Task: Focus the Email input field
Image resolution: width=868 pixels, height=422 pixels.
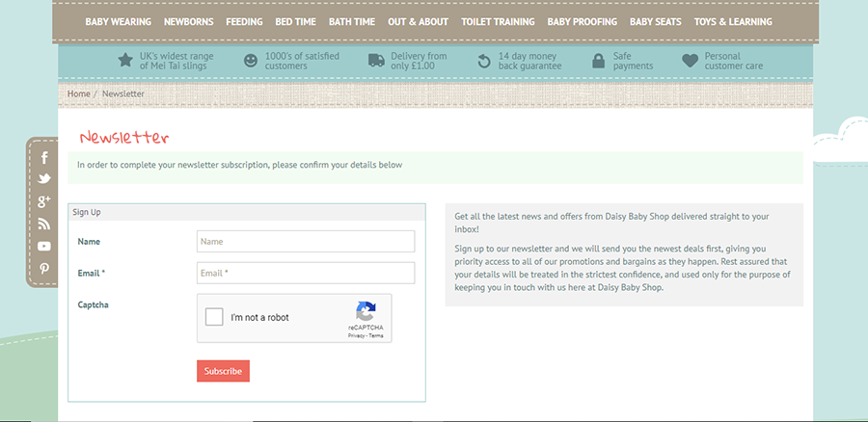Action: pos(306,273)
